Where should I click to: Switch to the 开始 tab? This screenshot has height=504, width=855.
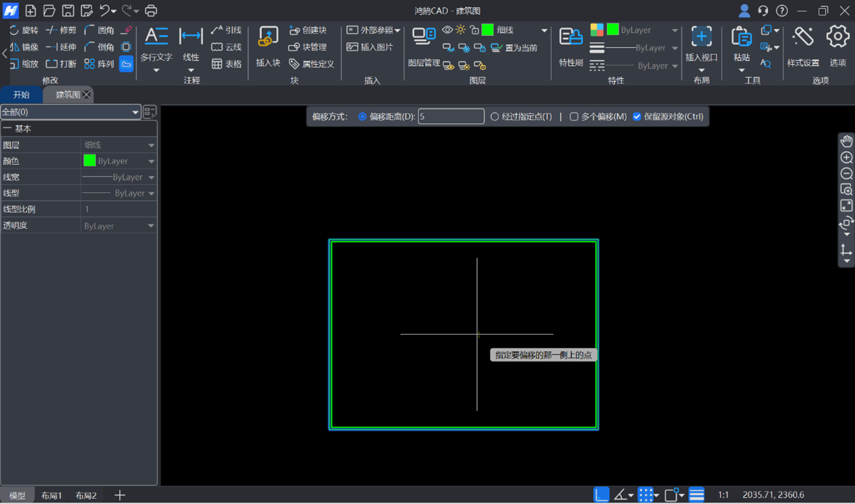22,95
